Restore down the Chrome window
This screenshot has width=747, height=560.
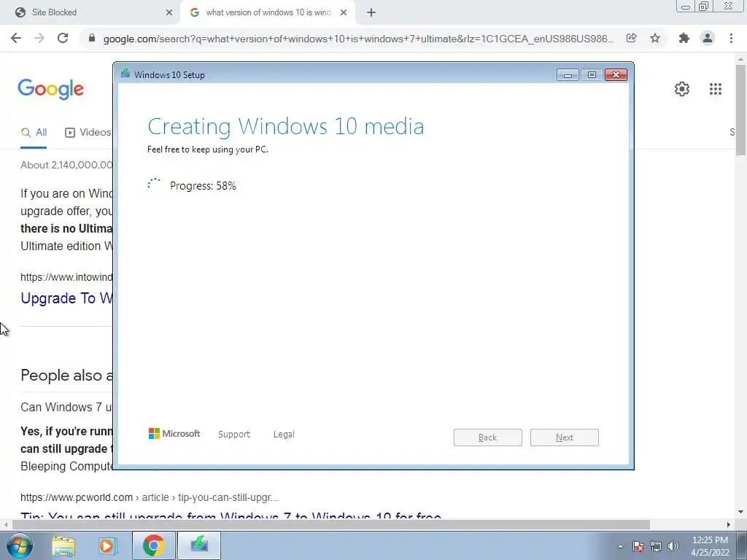tap(704, 7)
